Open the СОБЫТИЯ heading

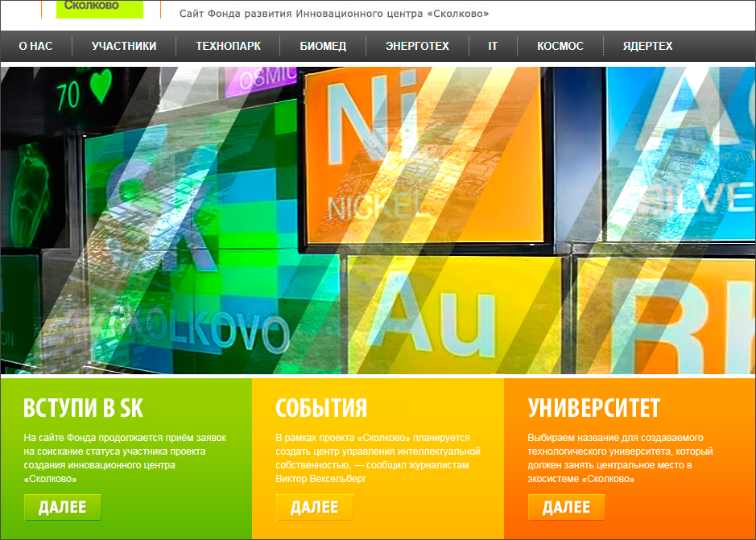point(321,408)
